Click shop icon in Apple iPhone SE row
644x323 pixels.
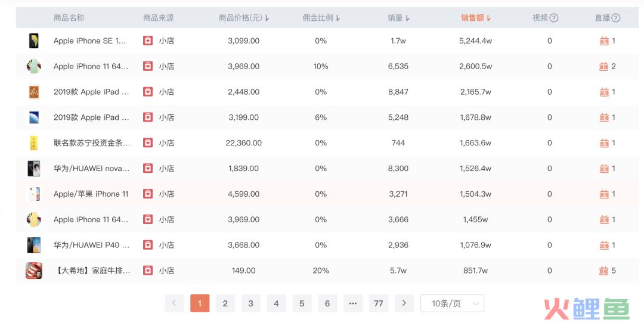148,41
